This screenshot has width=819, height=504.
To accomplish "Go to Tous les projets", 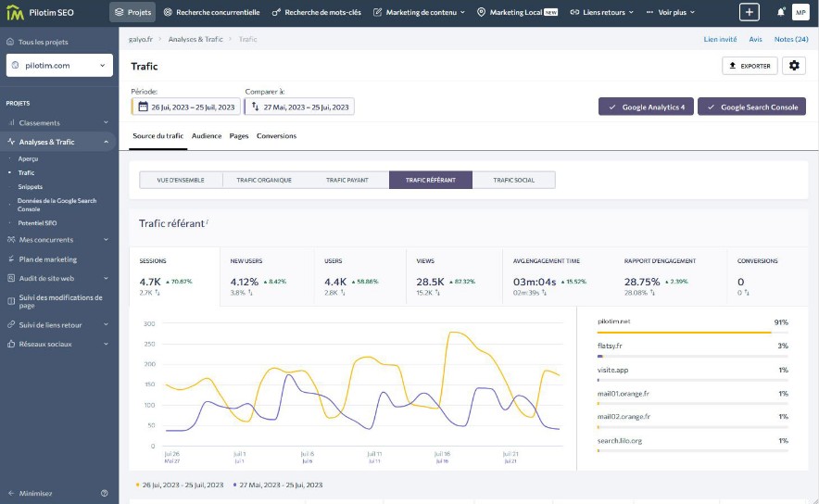I will tap(43, 42).
